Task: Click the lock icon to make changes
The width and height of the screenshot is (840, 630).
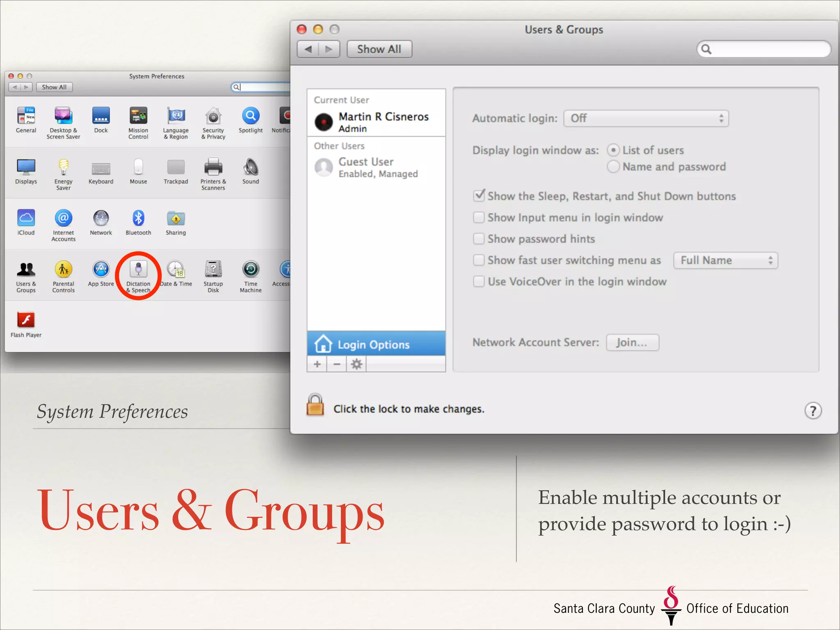Action: tap(315, 405)
